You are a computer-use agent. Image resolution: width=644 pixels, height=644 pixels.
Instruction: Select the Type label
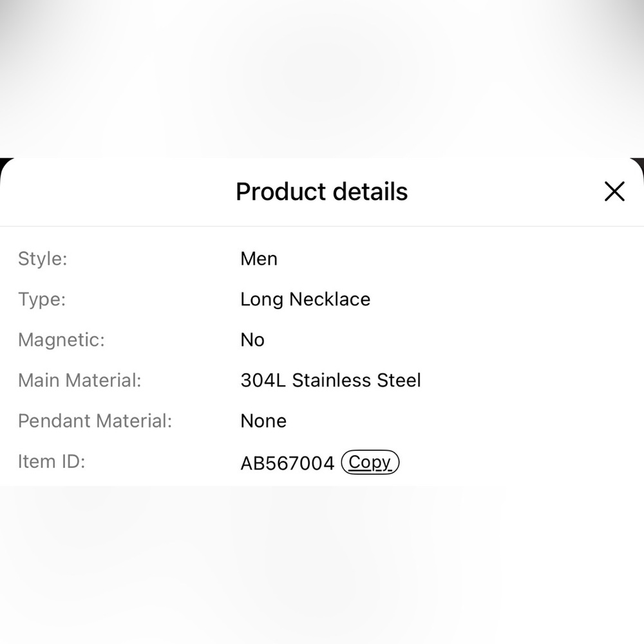click(x=42, y=299)
